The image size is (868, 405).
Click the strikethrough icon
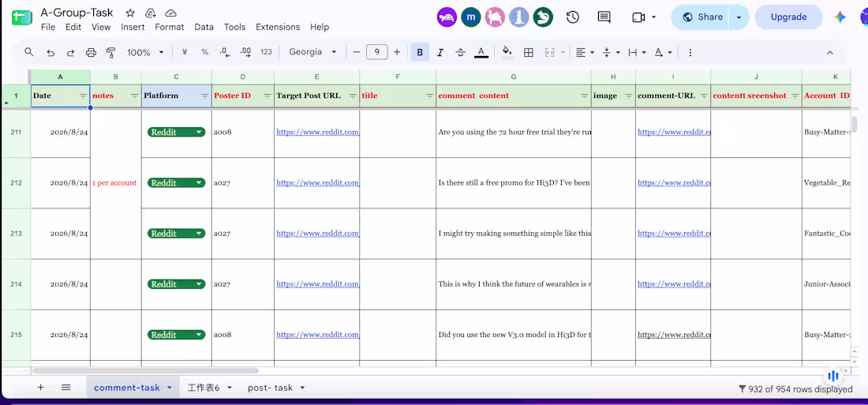coord(460,53)
